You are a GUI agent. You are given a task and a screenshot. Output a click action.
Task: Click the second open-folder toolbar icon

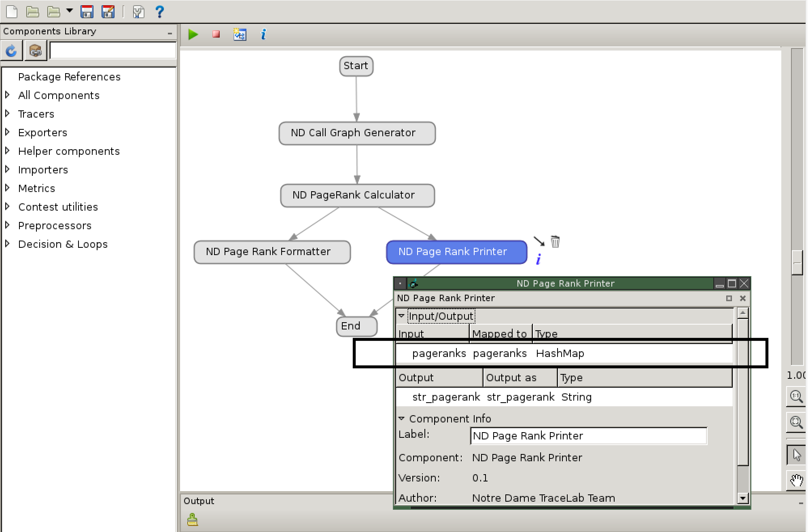click(x=53, y=12)
